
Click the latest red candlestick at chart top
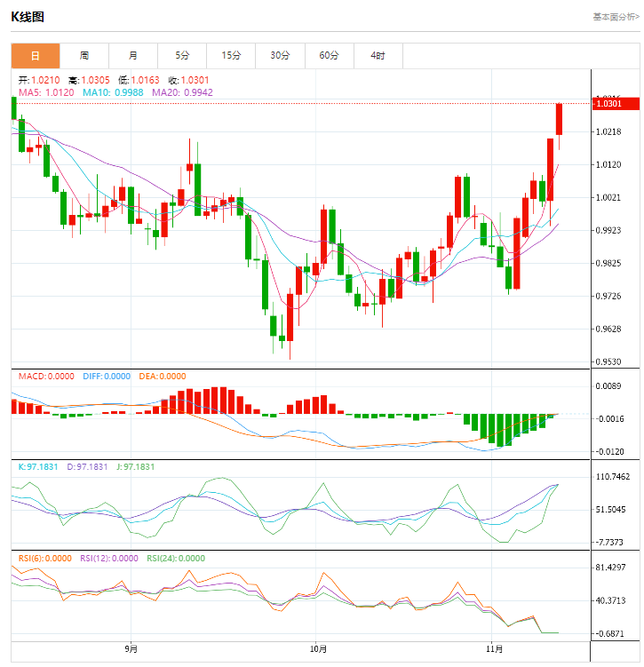pyautogui.click(x=559, y=120)
